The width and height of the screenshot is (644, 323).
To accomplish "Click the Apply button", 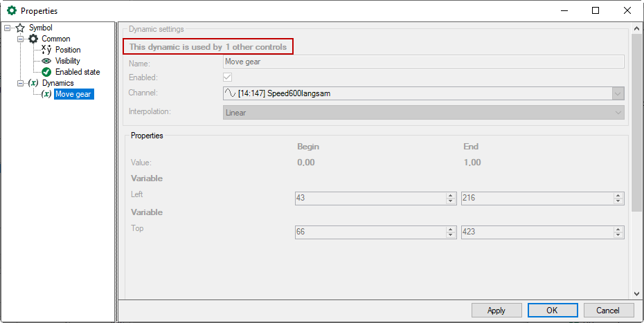I will click(x=497, y=311).
